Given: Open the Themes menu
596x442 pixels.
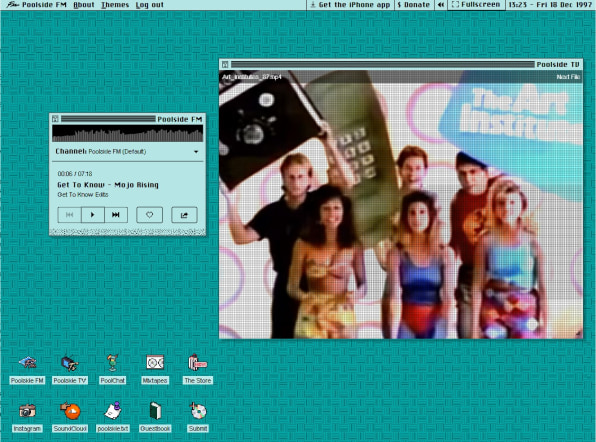Looking at the screenshot, I should (115, 5).
